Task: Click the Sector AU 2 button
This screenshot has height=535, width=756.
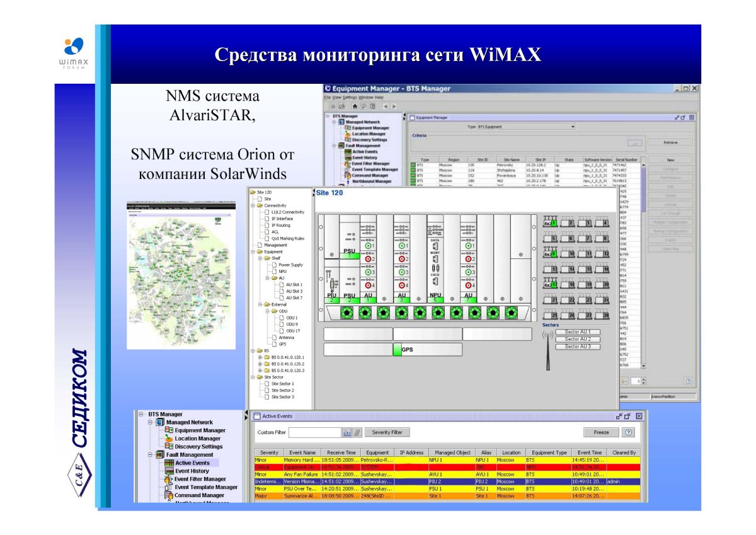Action: coord(578,339)
